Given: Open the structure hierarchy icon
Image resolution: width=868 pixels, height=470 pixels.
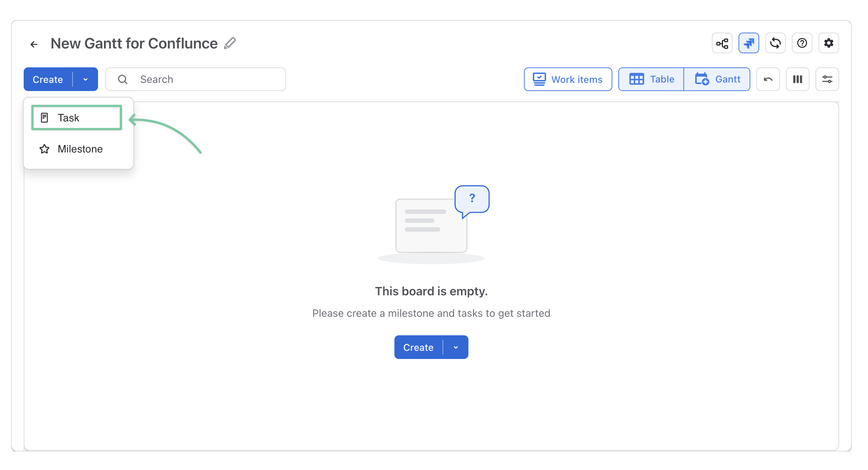Looking at the screenshot, I should [722, 43].
